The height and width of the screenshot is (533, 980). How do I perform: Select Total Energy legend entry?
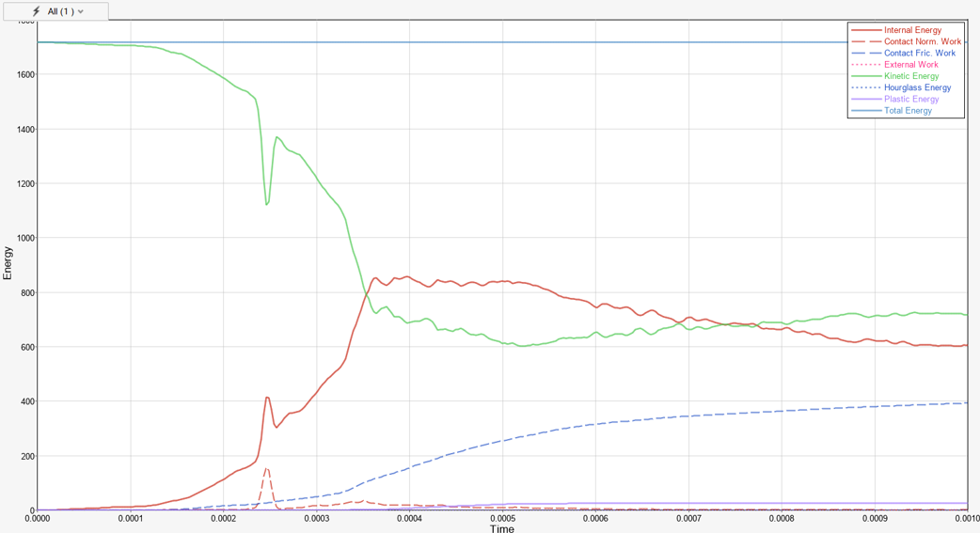(x=908, y=111)
